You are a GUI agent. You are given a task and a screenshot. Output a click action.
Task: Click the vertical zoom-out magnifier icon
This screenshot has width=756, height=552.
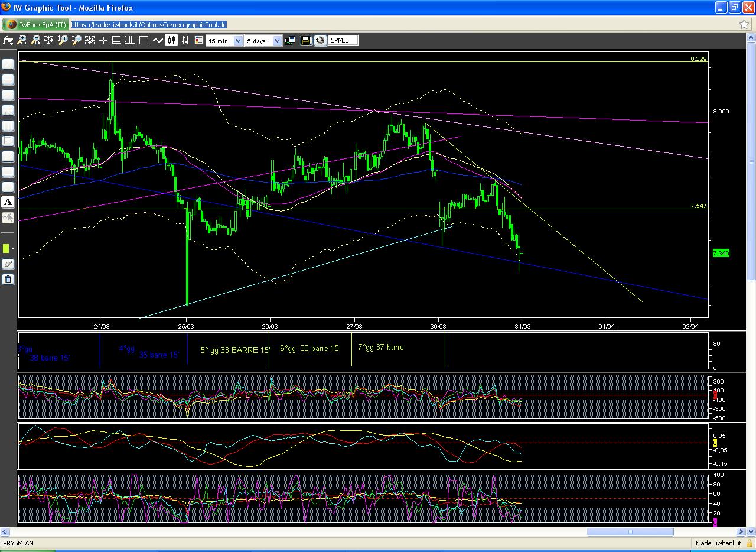click(76, 40)
